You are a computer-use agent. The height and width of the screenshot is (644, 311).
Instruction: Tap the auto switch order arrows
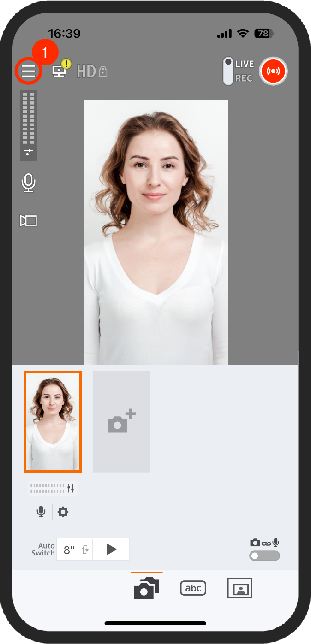85,549
